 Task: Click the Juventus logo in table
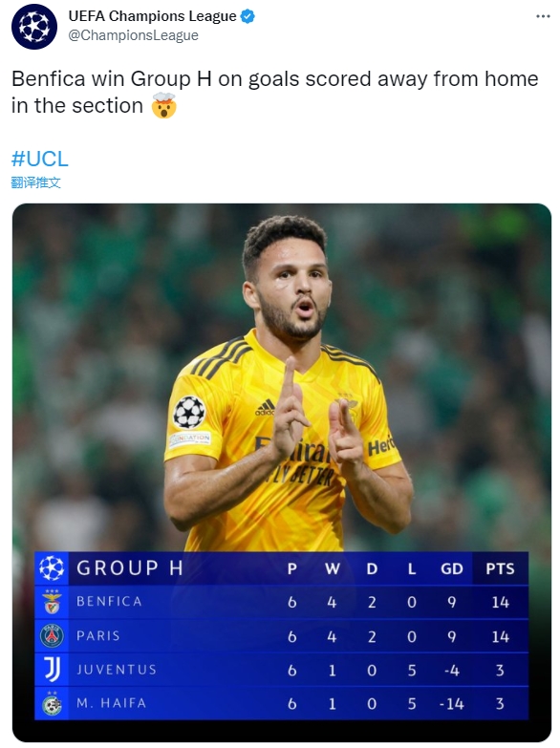point(52,670)
